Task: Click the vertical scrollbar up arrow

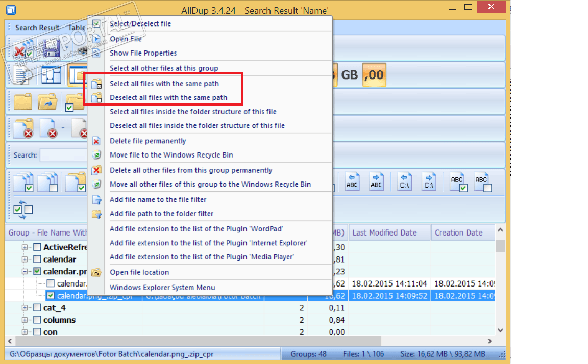Action: coord(500,230)
